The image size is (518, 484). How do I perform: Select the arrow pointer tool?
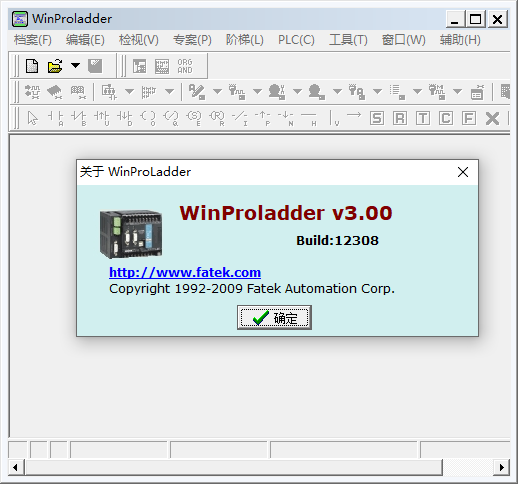click(33, 118)
